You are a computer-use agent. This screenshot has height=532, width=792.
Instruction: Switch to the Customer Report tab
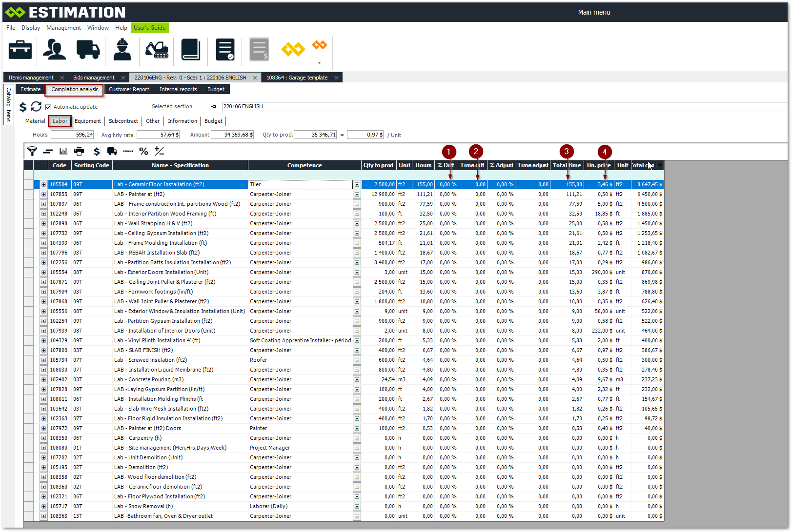[x=129, y=89]
